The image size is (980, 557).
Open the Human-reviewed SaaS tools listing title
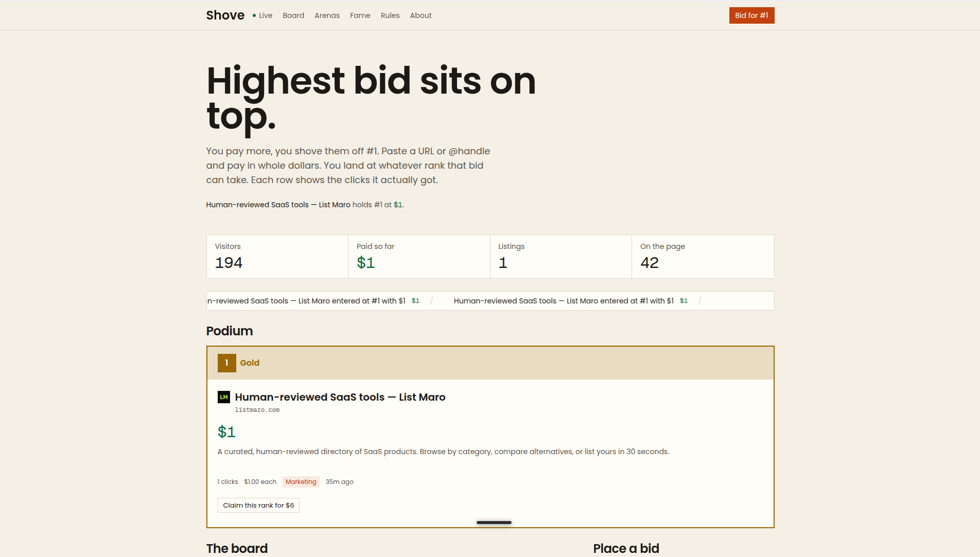340,397
